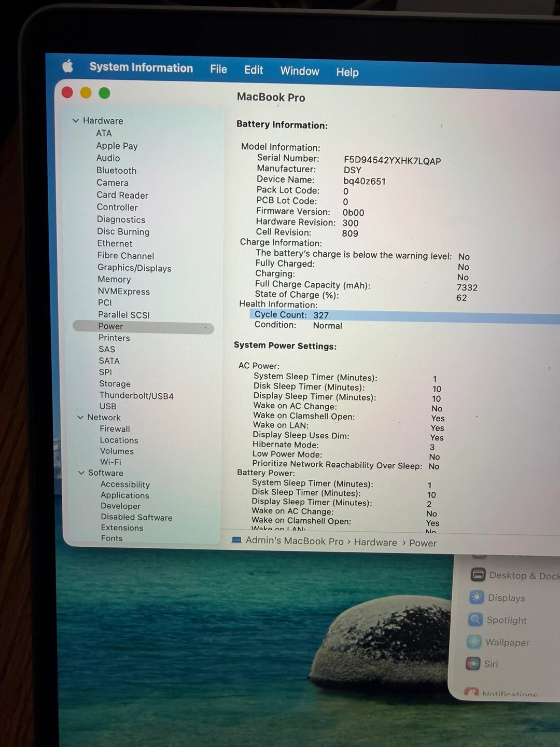Click the Device Name value bq40z651
This screenshot has height=747, width=560.
(365, 181)
